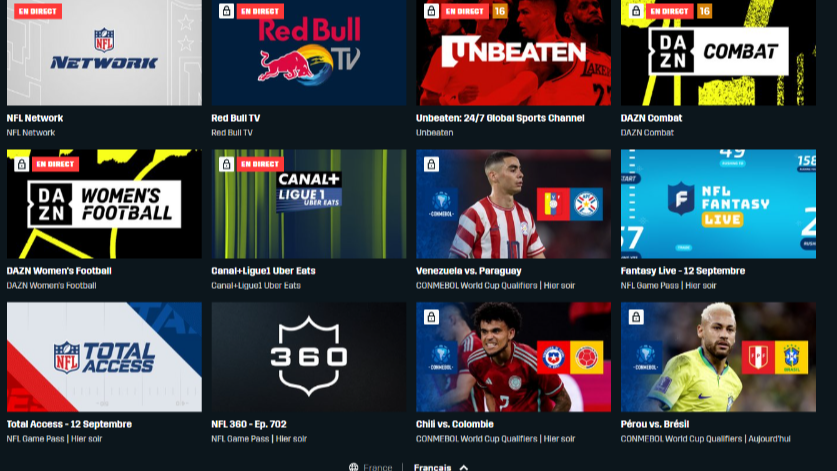Click lock icon on DAZN Women's Football tile

tap(21, 164)
